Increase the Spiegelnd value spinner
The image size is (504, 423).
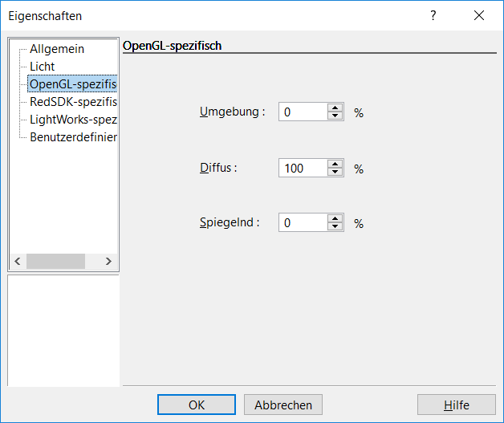coord(335,218)
